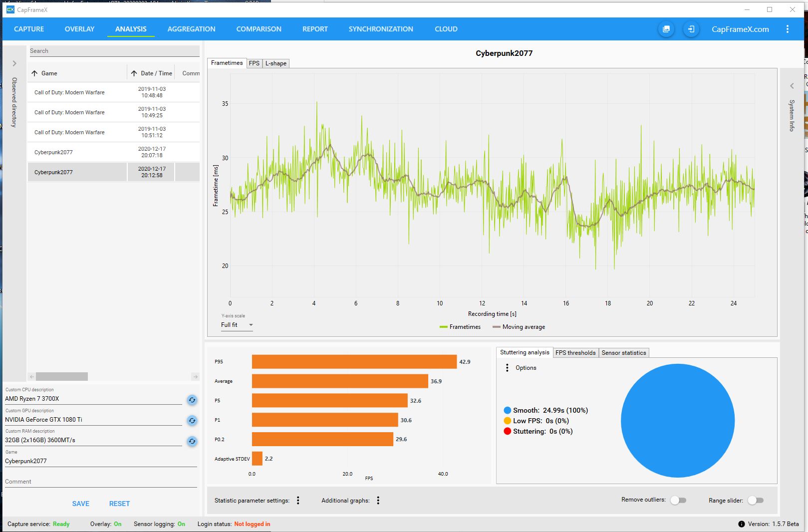Sort by Game column arrow
This screenshot has height=532, width=808.
pos(34,73)
